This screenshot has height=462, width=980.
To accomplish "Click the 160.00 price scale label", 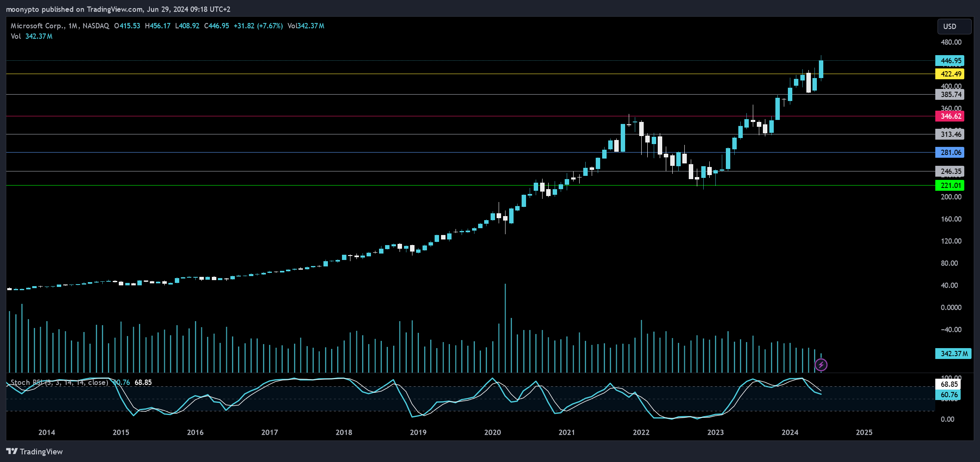I will click(x=951, y=219).
